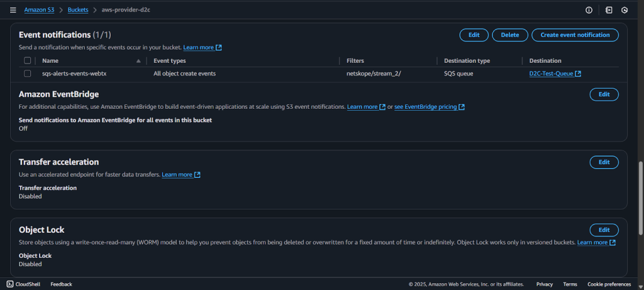Click the hexagon settings icon at top right
The width and height of the screenshot is (644, 290).
coord(625,10)
